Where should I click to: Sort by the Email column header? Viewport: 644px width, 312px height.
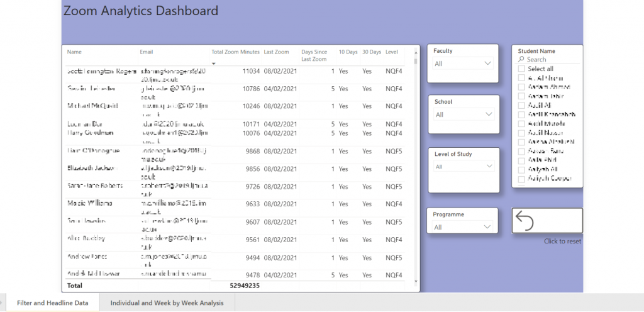(146, 52)
